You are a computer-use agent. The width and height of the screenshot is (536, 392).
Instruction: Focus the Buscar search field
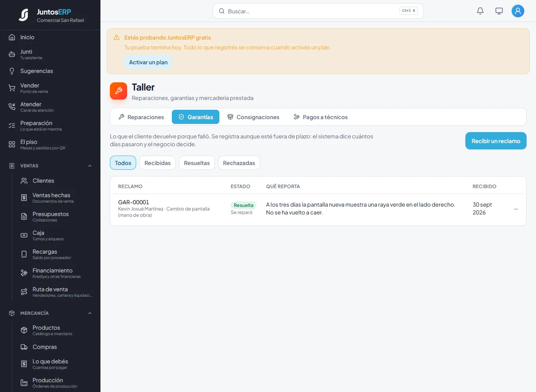pyautogui.click(x=318, y=11)
